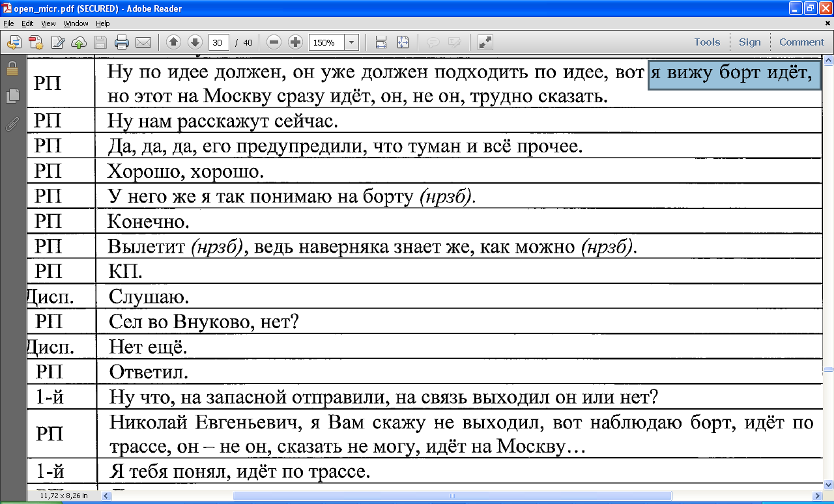Viewport: 834px width, 504px height.
Task: Go to previous page with up arrow
Action: [x=173, y=42]
